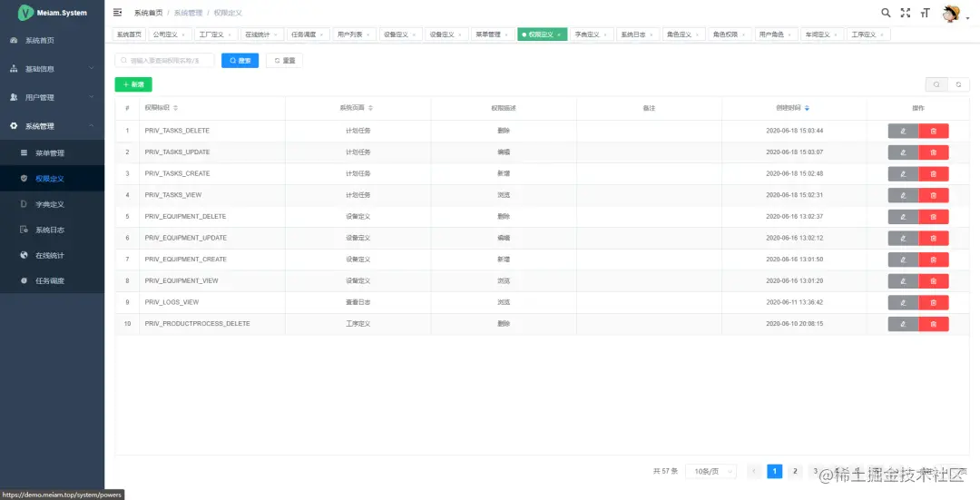The height and width of the screenshot is (500, 980).
Task: Select 权限定义 in the sidebar
Action: coord(53,179)
